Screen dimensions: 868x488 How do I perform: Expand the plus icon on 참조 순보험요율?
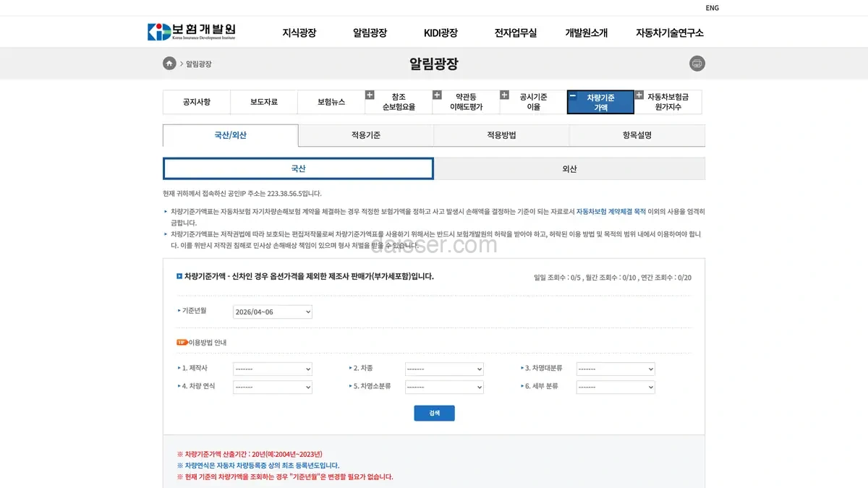pyautogui.click(x=370, y=95)
